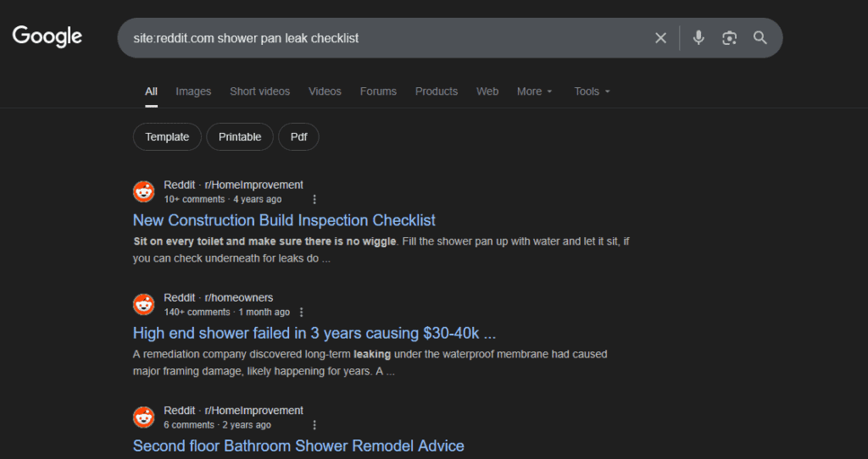This screenshot has height=459, width=868.
Task: Select the All results tab
Action: 151,91
